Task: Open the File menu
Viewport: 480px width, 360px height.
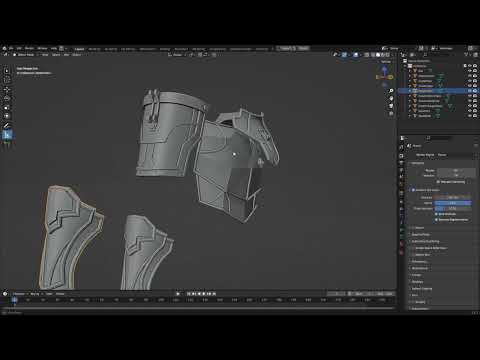Action: pos(11,49)
